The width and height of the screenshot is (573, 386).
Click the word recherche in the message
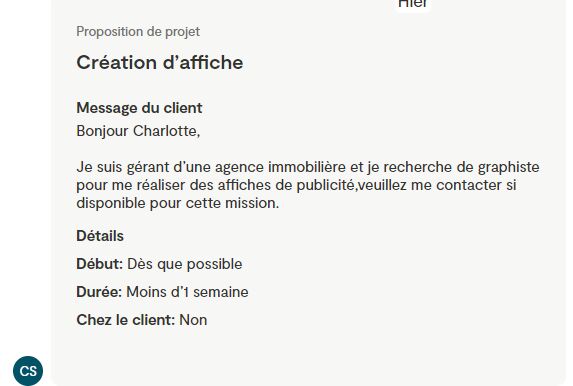pyautogui.click(x=417, y=167)
